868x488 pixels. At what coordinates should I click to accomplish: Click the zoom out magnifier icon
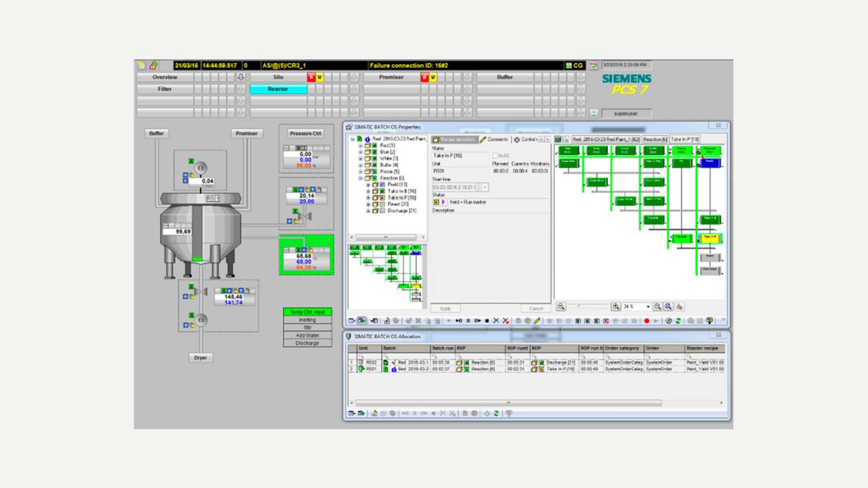pyautogui.click(x=562, y=307)
